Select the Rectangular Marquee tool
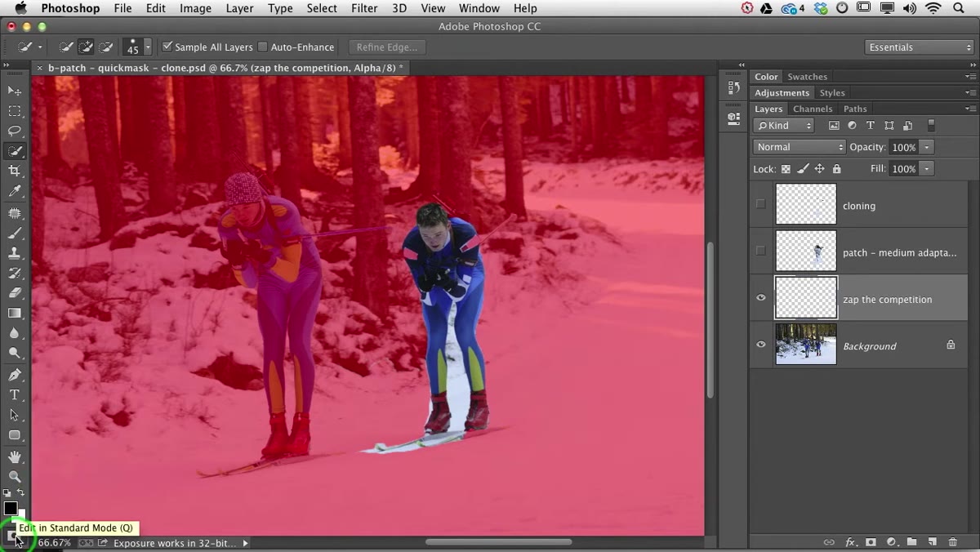This screenshot has height=552, width=980. click(x=15, y=111)
